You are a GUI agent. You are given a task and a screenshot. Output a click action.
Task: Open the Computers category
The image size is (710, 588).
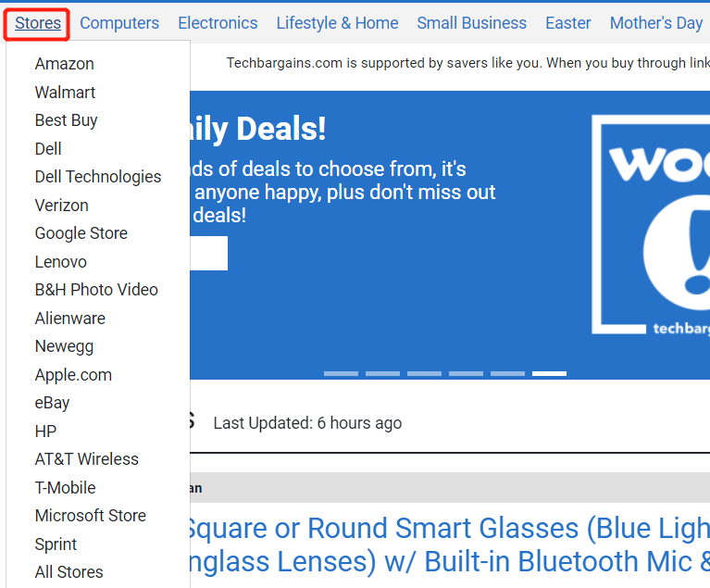119,23
